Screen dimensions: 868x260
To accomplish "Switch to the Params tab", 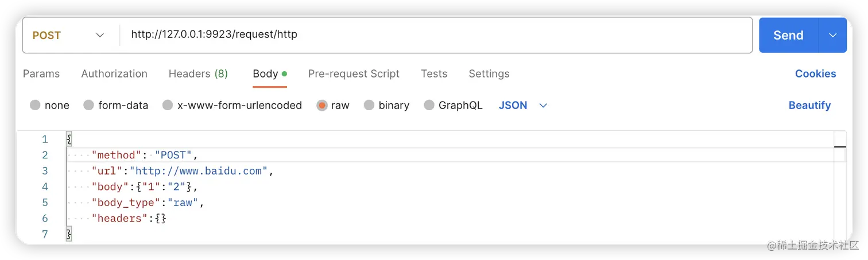I will tap(41, 73).
